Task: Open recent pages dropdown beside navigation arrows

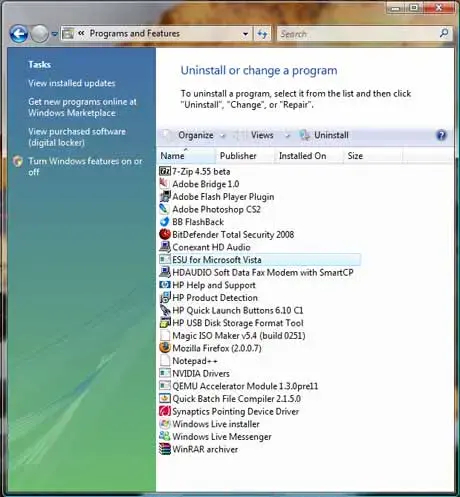Action: tap(55, 34)
